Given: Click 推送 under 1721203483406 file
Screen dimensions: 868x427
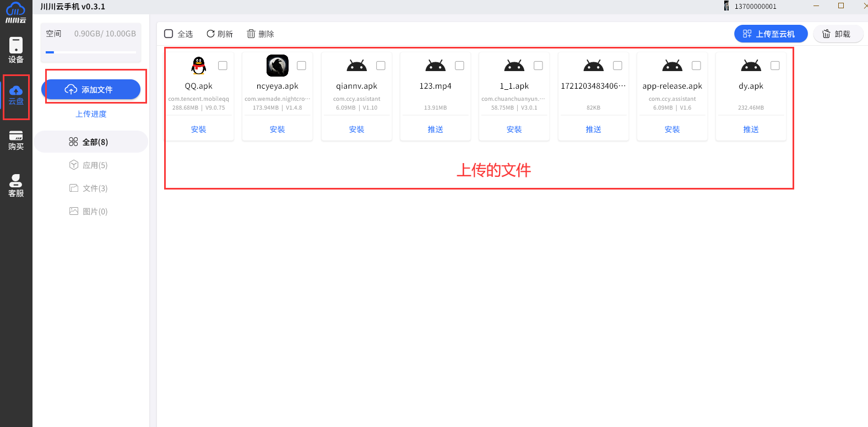Looking at the screenshot, I should (x=594, y=129).
